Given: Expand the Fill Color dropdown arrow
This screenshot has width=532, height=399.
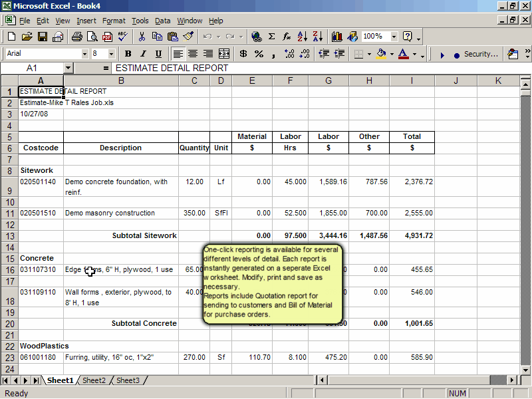Looking at the screenshot, I should 392,54.
